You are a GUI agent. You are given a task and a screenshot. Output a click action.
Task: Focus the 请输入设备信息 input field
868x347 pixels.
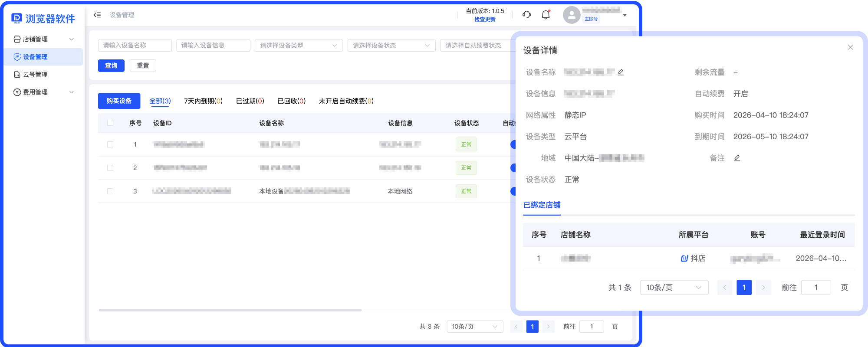tap(213, 45)
